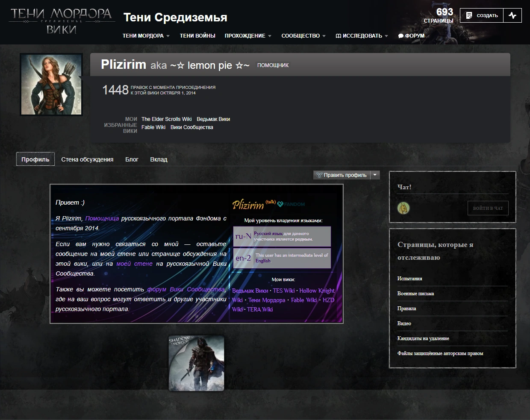This screenshot has height=420, width=530.
Task: Click the 693 страницы counter
Action: click(439, 15)
